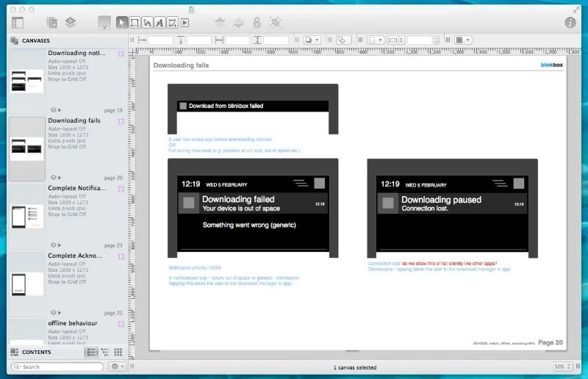Select the Line tool
588x379 pixels.
[x=147, y=23]
